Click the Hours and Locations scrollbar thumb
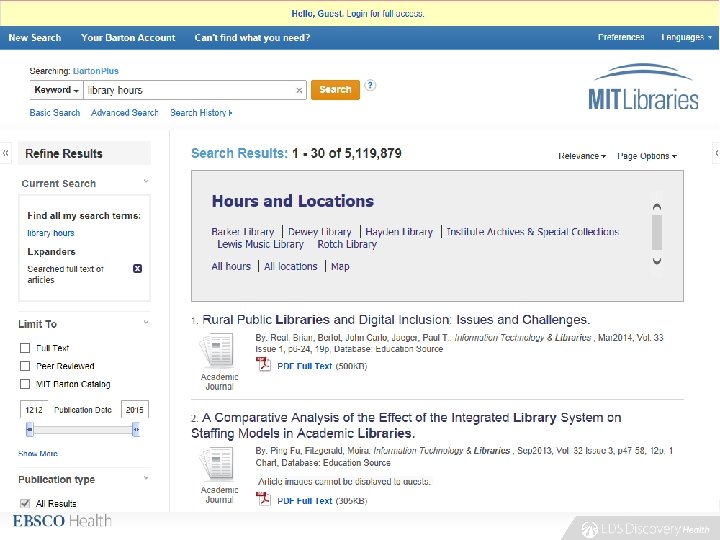Viewport: 720px width, 540px height. pos(657,231)
